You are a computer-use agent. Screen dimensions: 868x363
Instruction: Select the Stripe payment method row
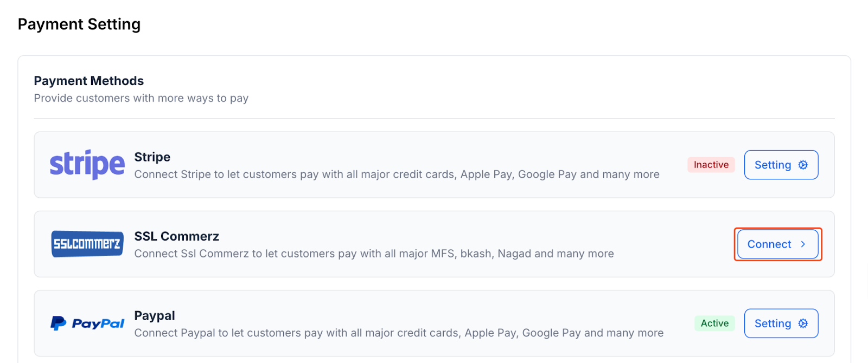(380, 165)
